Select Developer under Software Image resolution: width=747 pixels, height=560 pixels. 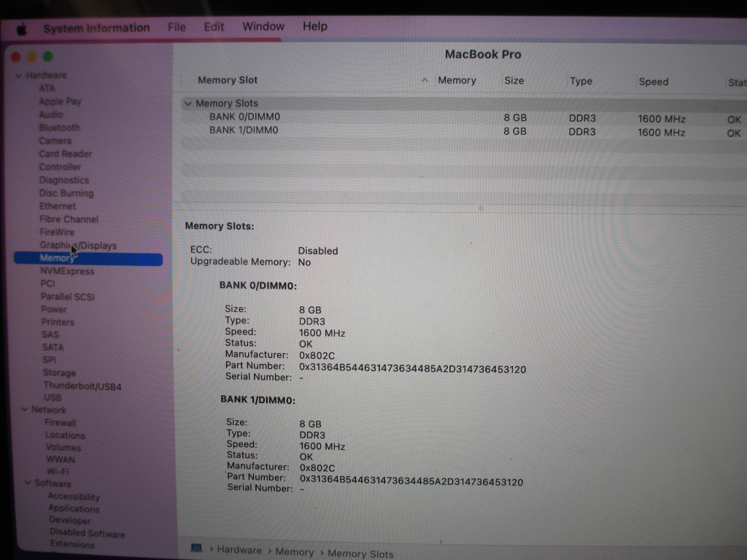click(69, 521)
